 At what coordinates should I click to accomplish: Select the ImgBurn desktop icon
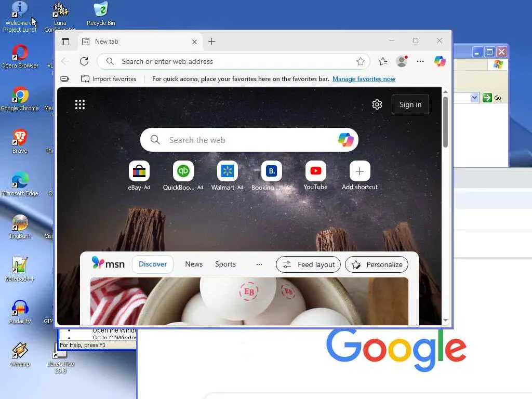[x=20, y=227]
